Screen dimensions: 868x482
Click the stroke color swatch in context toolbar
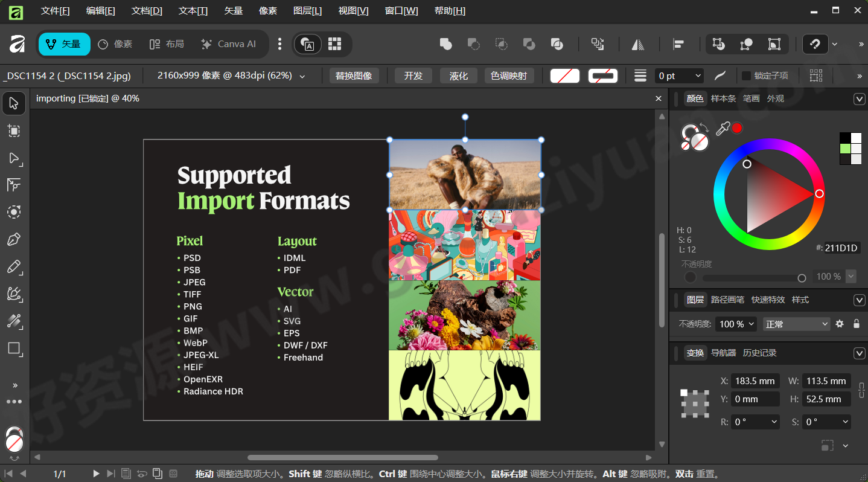click(x=603, y=76)
